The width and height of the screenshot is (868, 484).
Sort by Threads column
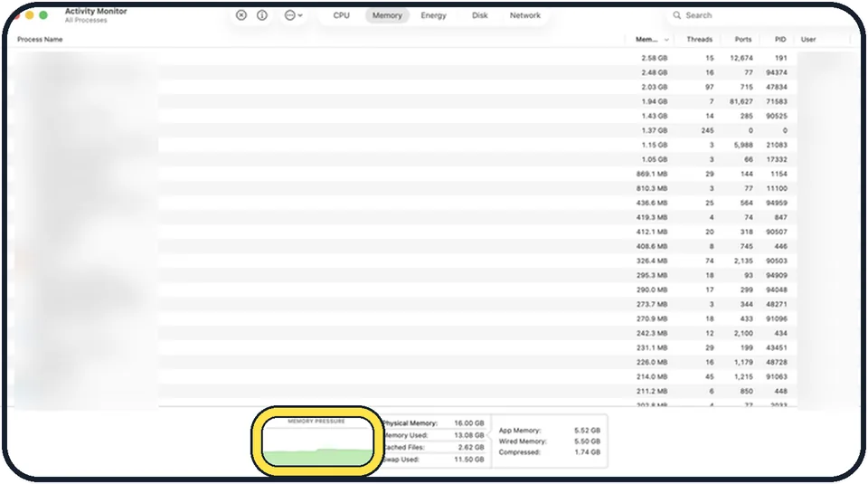pos(699,39)
